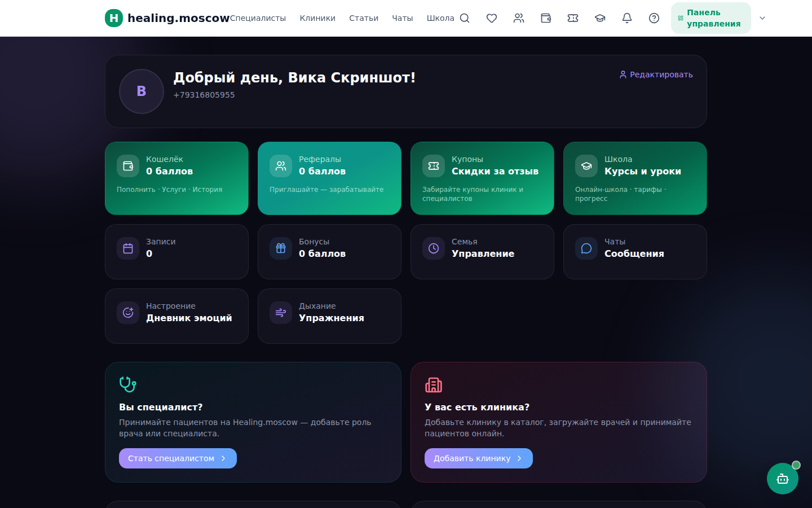Click the healing.moscow site title
Screen dimensions: 812x508
pyautogui.click(x=178, y=18)
